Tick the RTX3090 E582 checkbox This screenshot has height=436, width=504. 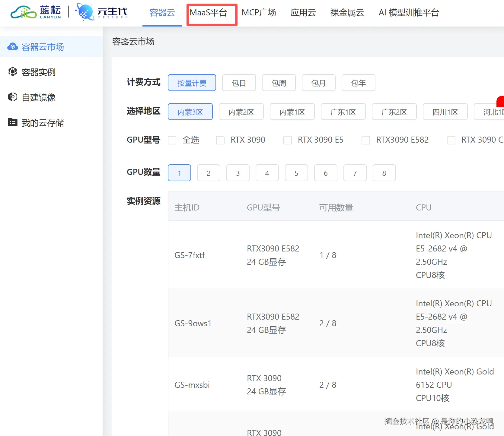[x=366, y=140]
